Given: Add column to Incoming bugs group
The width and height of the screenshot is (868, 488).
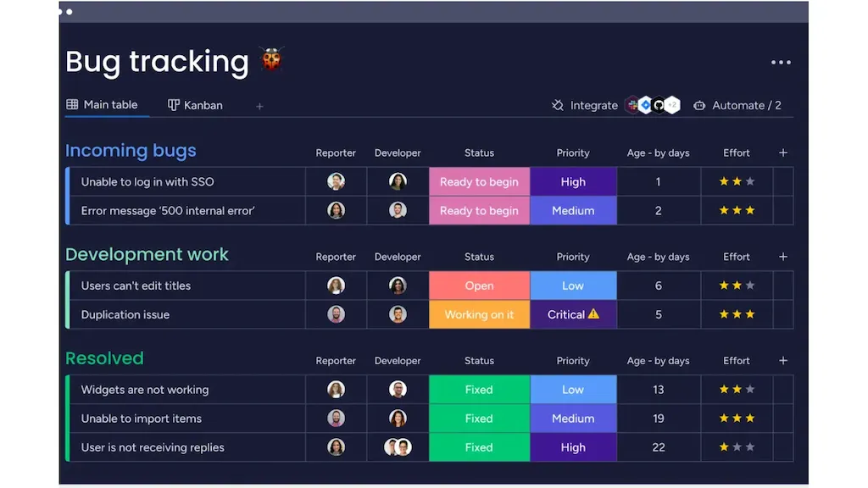Looking at the screenshot, I should pyautogui.click(x=782, y=152).
